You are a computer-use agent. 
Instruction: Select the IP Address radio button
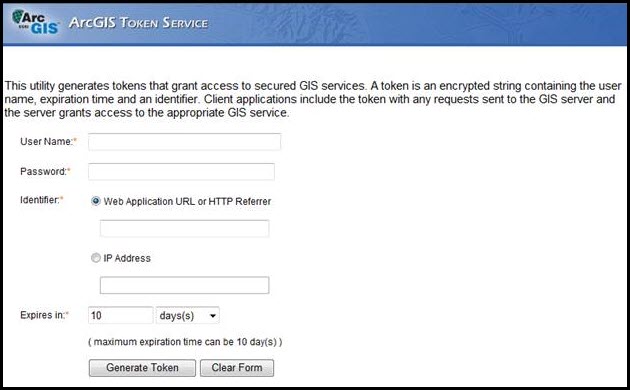coord(96,257)
